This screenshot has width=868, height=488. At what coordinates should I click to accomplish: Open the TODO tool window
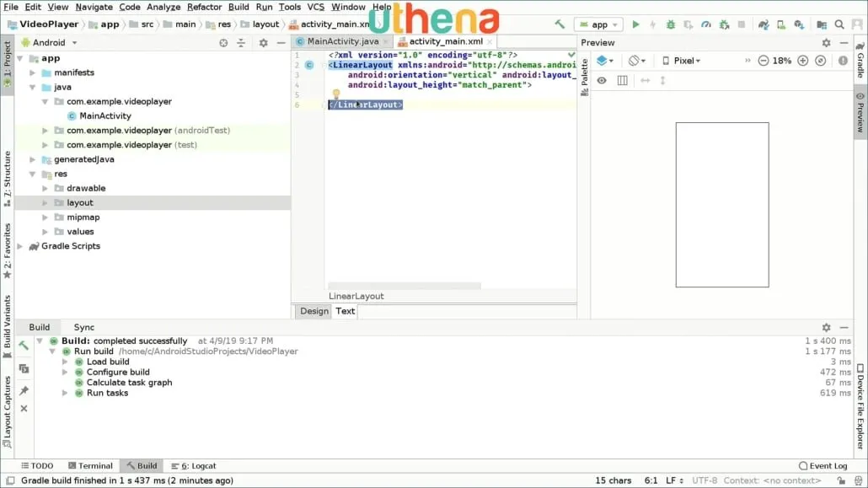[37, 466]
